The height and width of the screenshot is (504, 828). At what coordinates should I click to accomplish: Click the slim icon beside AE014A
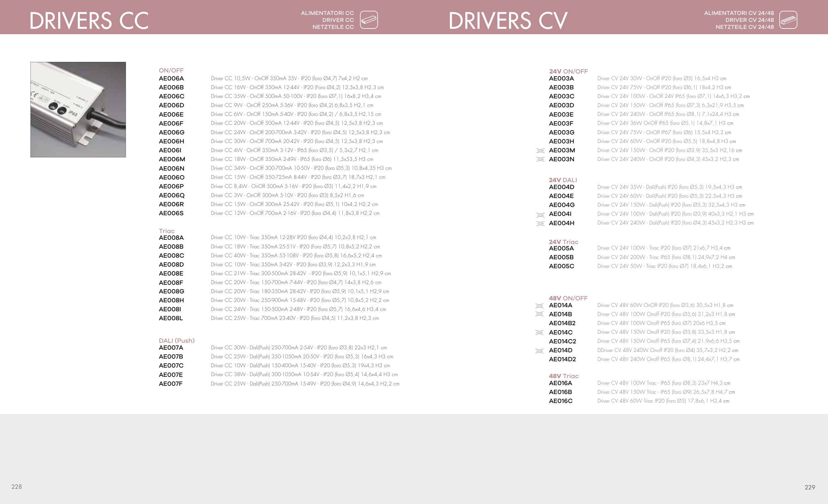pos(539,305)
